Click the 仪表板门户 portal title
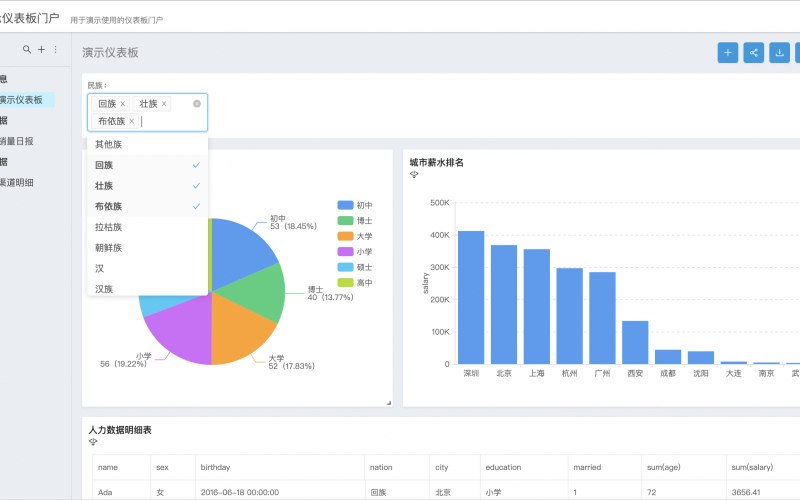The height and width of the screenshot is (500, 800). (x=30, y=18)
